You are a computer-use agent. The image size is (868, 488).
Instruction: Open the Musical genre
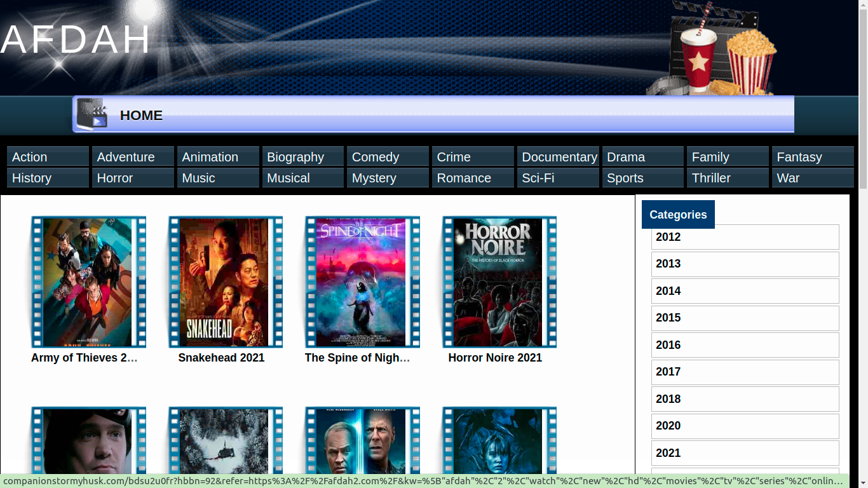pos(303,177)
